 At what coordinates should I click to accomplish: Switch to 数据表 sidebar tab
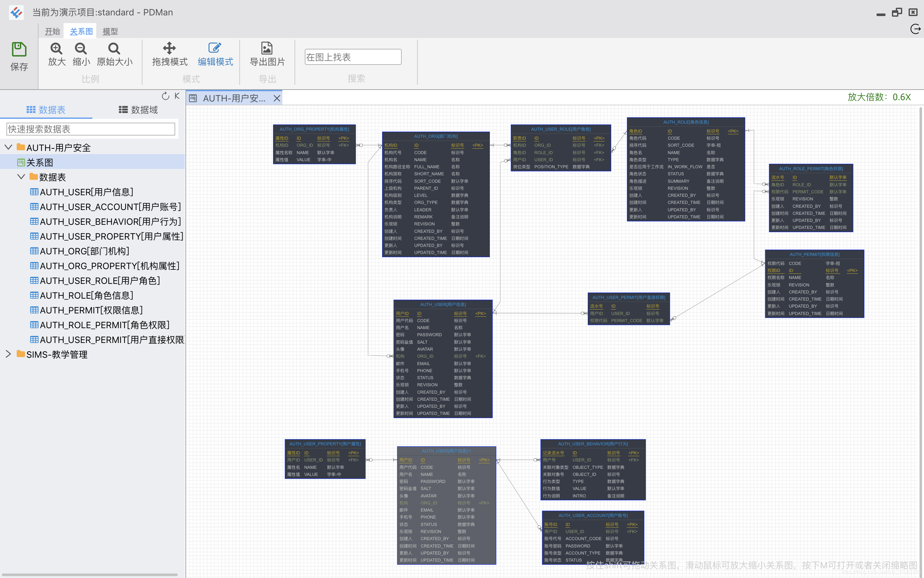(x=46, y=110)
